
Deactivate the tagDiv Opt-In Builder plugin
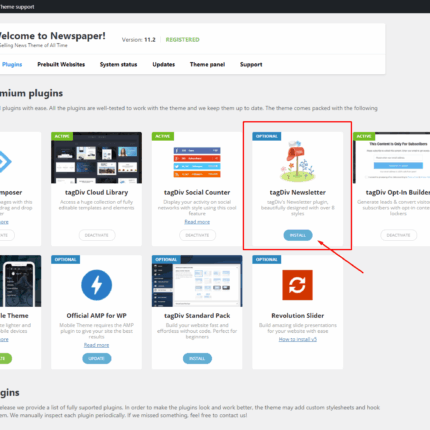coord(398,235)
